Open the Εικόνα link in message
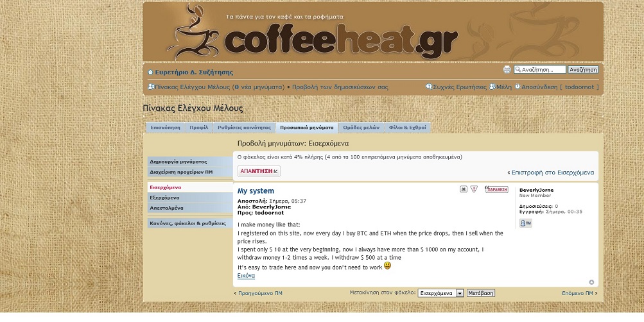This screenshot has height=322, width=644. coord(246,276)
